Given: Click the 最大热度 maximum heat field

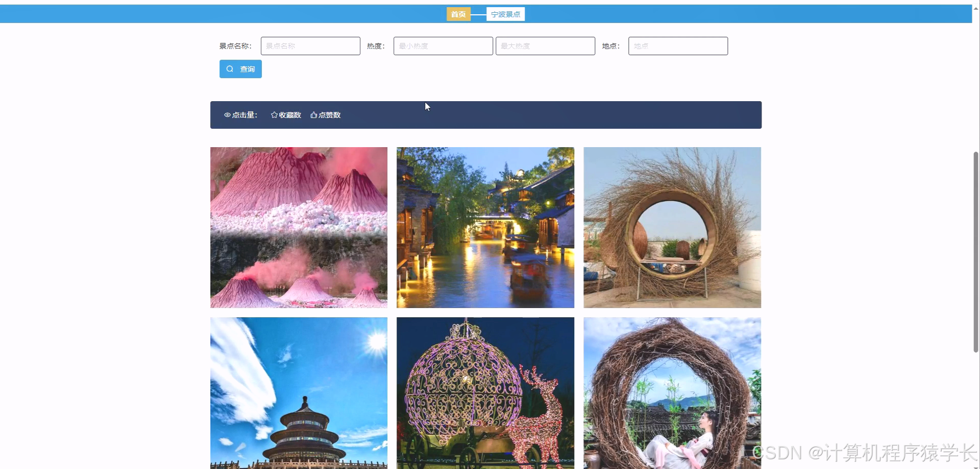Looking at the screenshot, I should pyautogui.click(x=545, y=45).
